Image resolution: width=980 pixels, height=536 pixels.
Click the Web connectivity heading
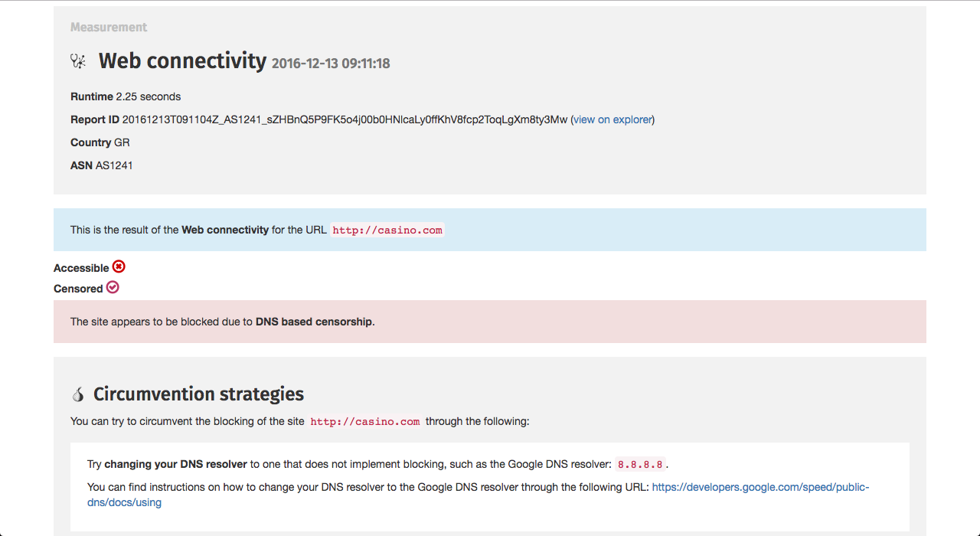click(182, 60)
